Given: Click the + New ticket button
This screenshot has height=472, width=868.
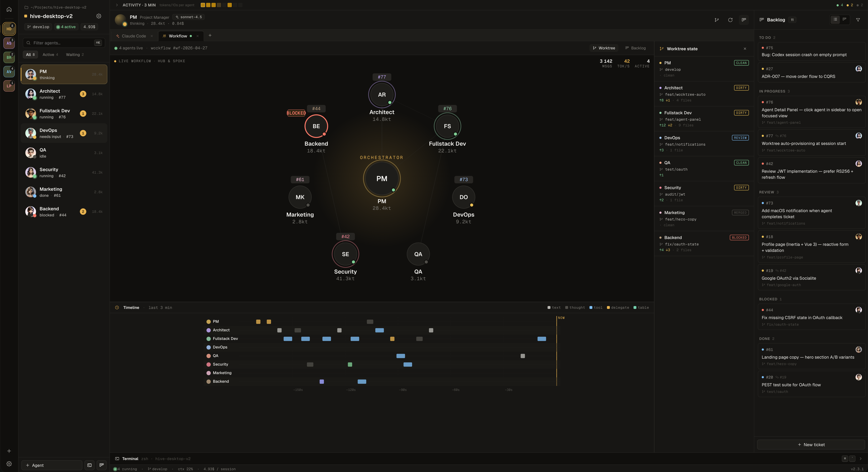Looking at the screenshot, I should [x=811, y=445].
